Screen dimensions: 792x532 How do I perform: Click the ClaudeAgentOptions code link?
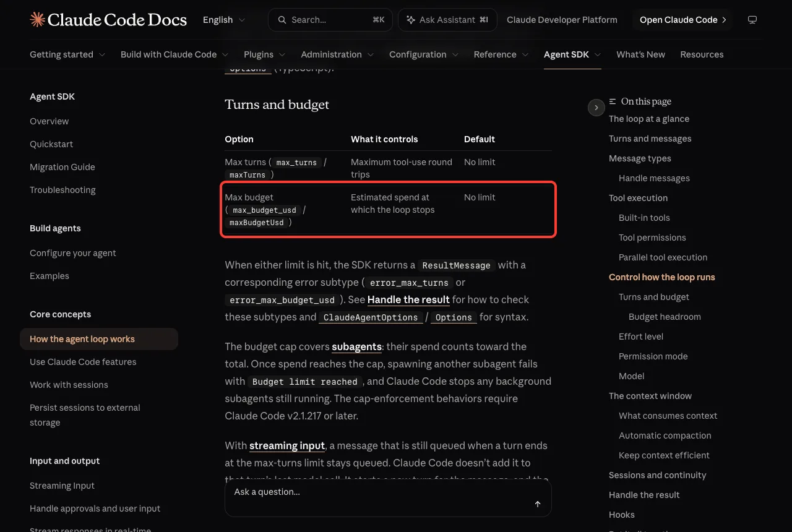tap(371, 317)
